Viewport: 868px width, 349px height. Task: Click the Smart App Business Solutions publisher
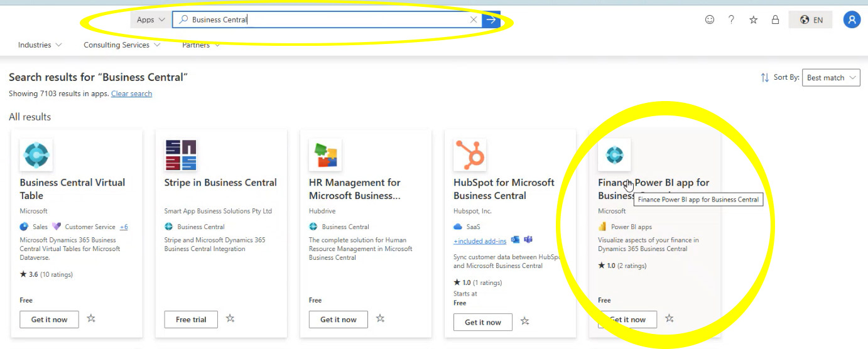point(218,211)
